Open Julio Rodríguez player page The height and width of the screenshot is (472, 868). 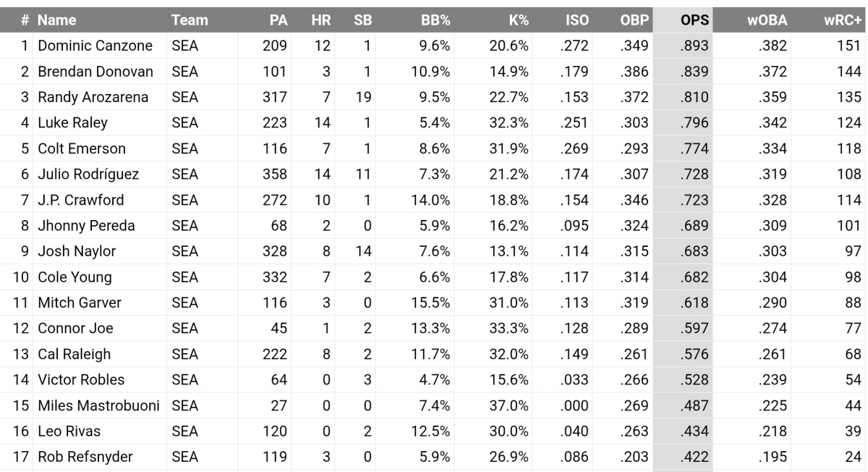point(88,174)
